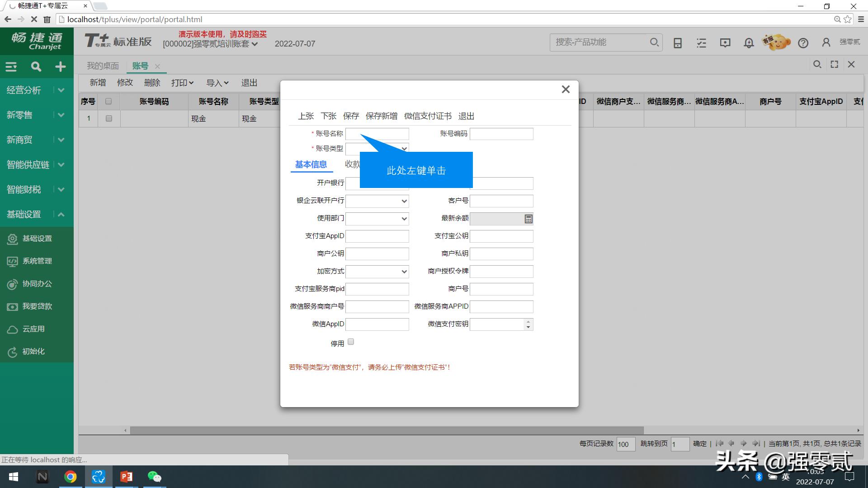Expand the 使用部门 dropdown
Screen dimensions: 868x488
tap(403, 219)
